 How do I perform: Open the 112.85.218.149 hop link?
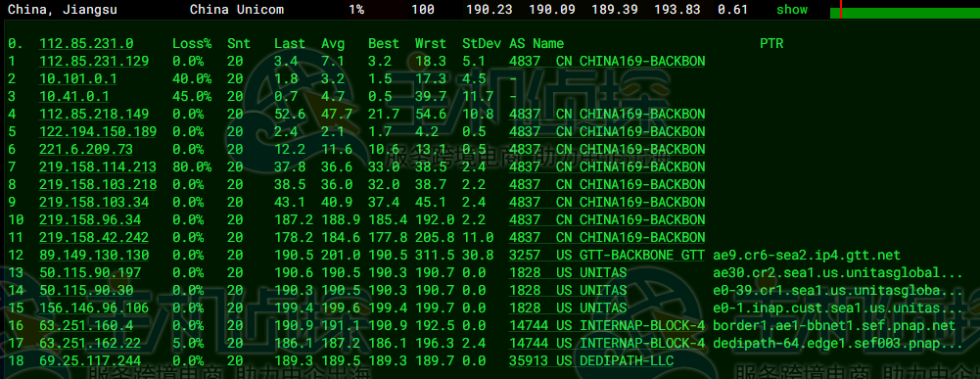94,114
